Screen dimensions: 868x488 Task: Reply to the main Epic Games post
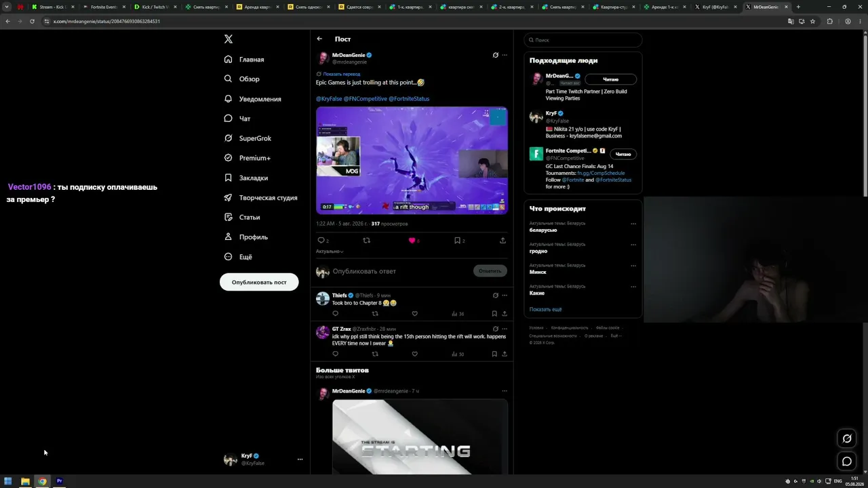pos(322,241)
